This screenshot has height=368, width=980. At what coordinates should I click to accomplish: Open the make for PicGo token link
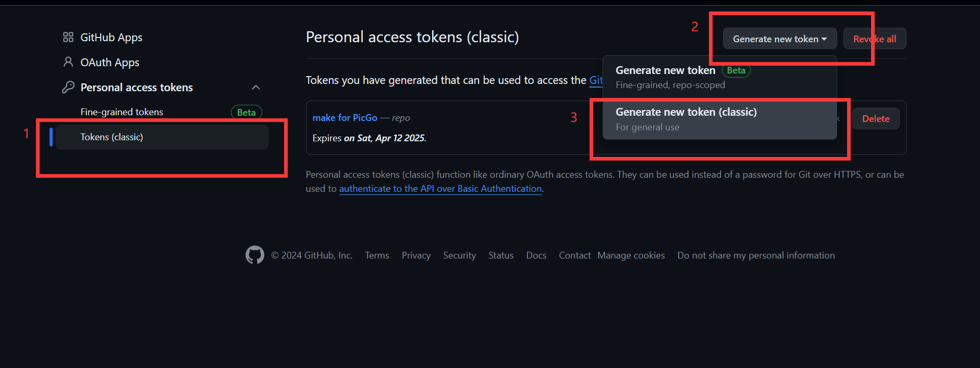(345, 118)
